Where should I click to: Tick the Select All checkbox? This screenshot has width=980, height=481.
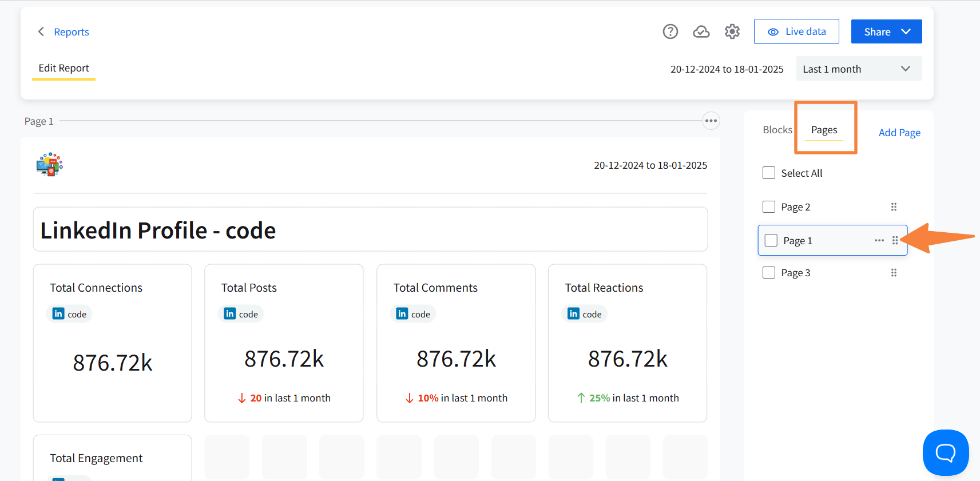(x=769, y=173)
